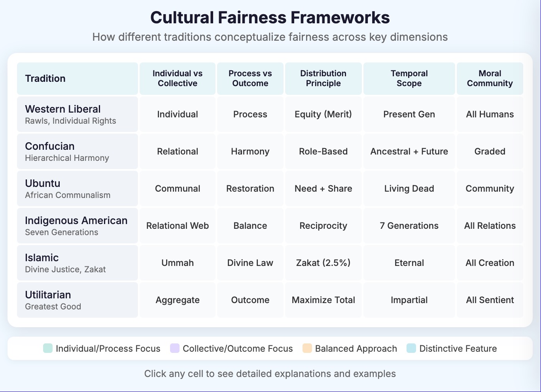Click the Distinctive Feature legend indicator

pyautogui.click(x=411, y=348)
